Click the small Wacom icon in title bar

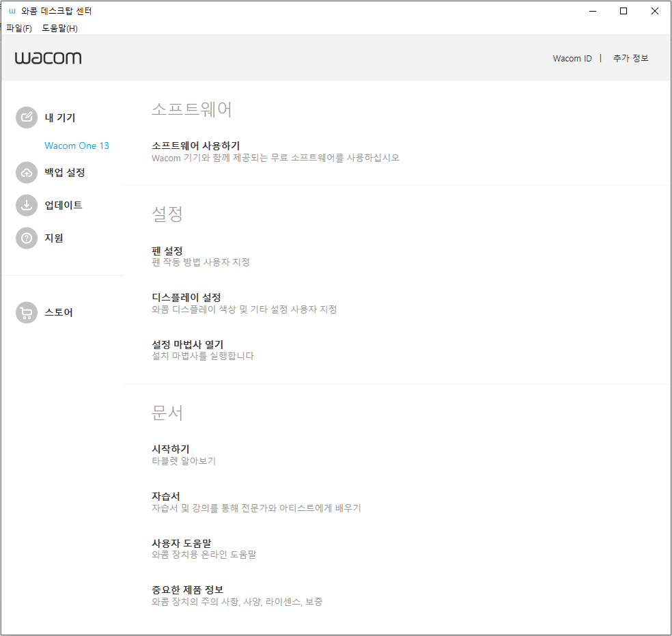pyautogui.click(x=12, y=11)
